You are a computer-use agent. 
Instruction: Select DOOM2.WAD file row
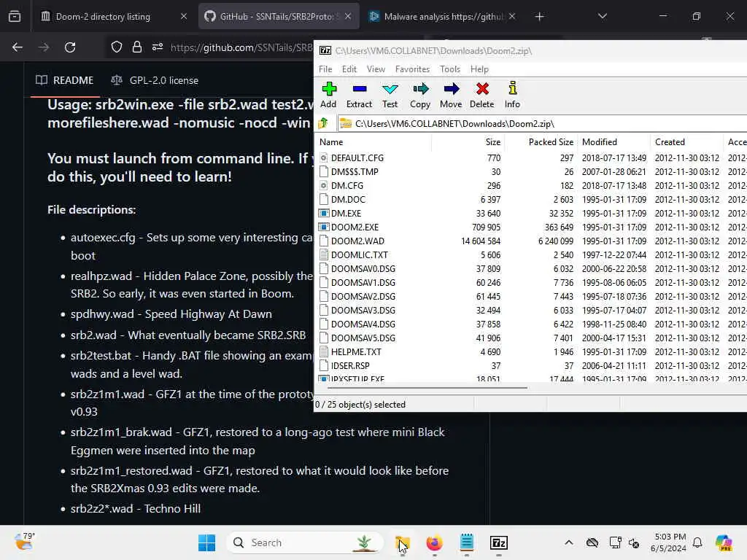coord(530,241)
